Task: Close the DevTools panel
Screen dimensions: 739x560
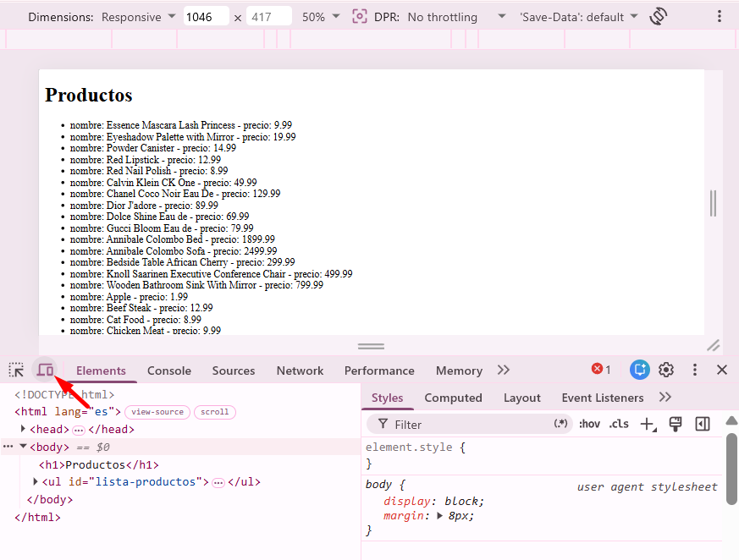Action: point(721,370)
